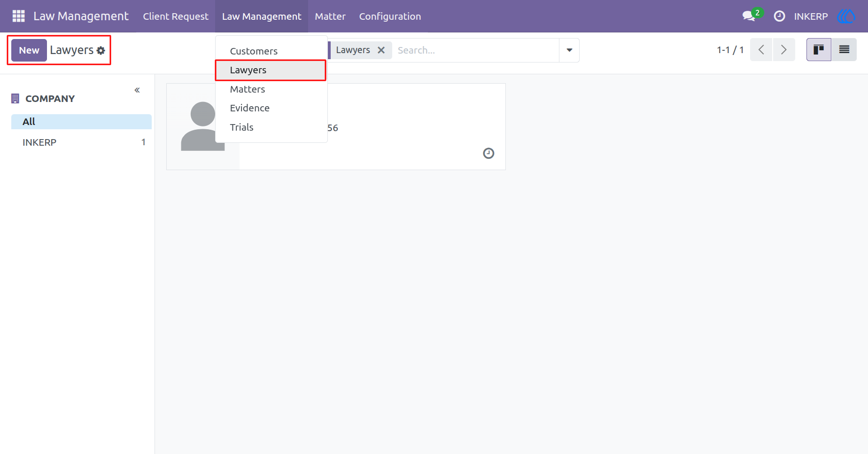
Task: Click the Law Management app title
Action: tap(81, 16)
